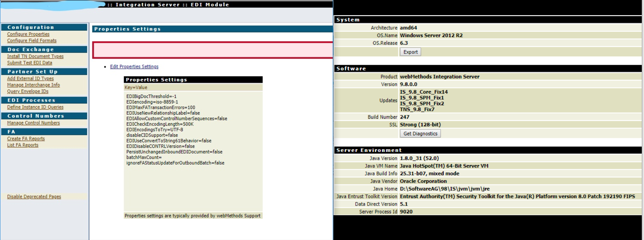The height and width of the screenshot is (240, 644).
Task: Open Install TN Document Types link
Action: (x=35, y=56)
